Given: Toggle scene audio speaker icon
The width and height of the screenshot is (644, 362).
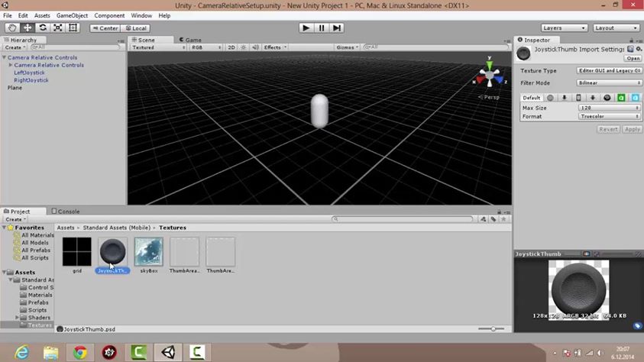Looking at the screenshot, I should pos(255,47).
